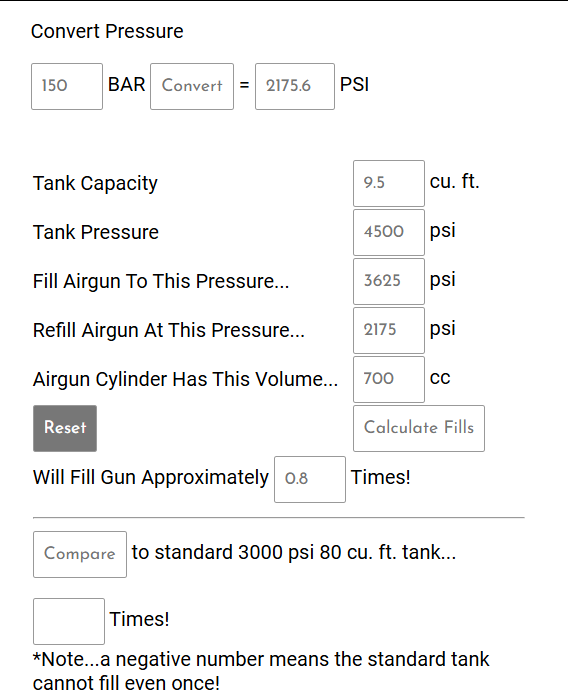Click the Convert button
This screenshot has height=694, width=568.
tap(192, 86)
